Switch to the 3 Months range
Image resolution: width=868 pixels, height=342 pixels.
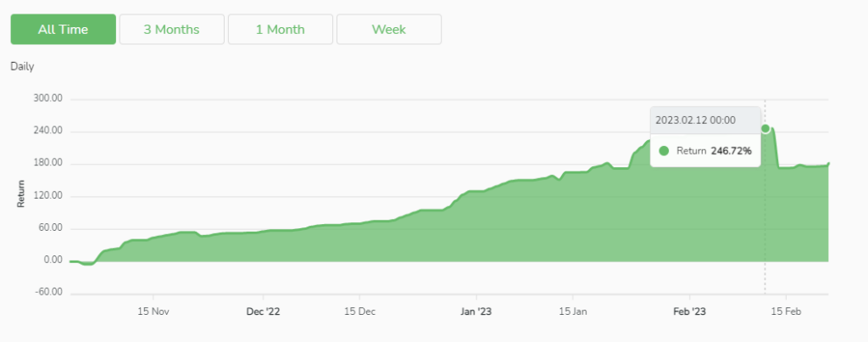point(171,29)
